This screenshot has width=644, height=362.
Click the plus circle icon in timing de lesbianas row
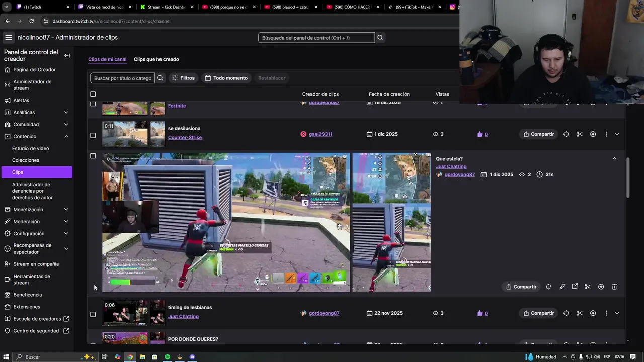(x=593, y=313)
